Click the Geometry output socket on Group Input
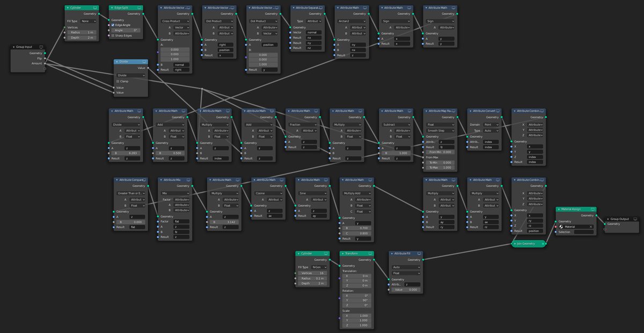 tap(45, 53)
